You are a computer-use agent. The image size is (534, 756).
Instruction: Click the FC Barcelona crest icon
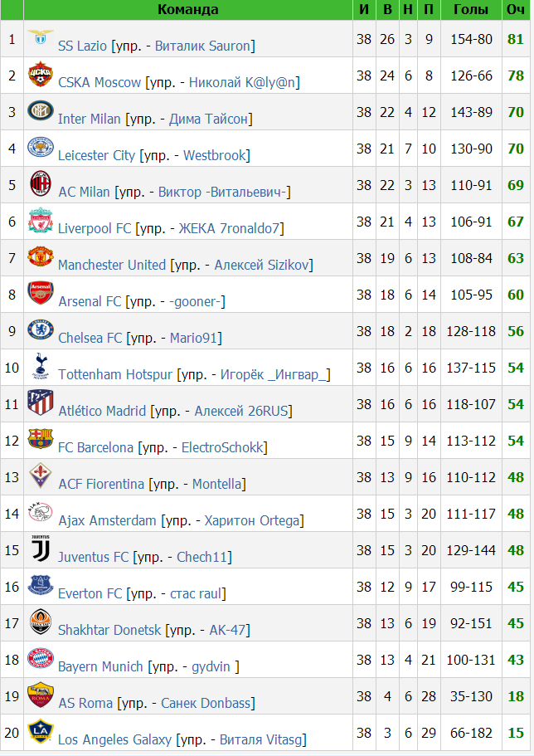[41, 439]
